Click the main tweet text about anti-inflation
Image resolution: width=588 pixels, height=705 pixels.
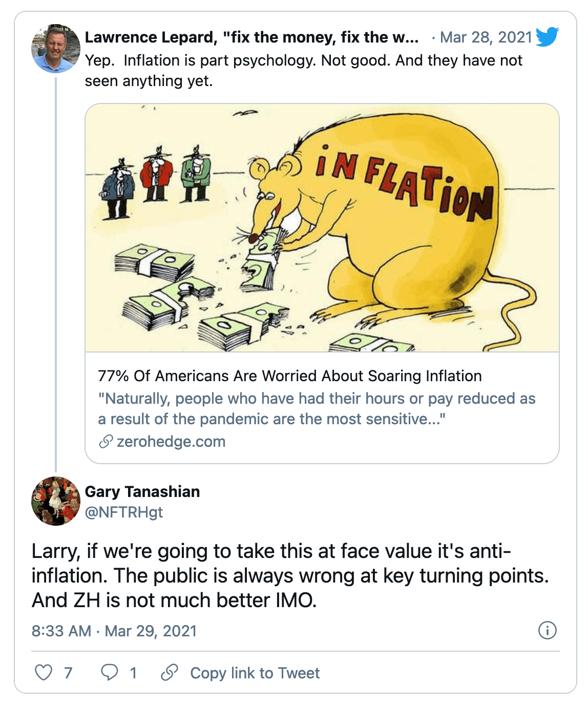click(290, 575)
